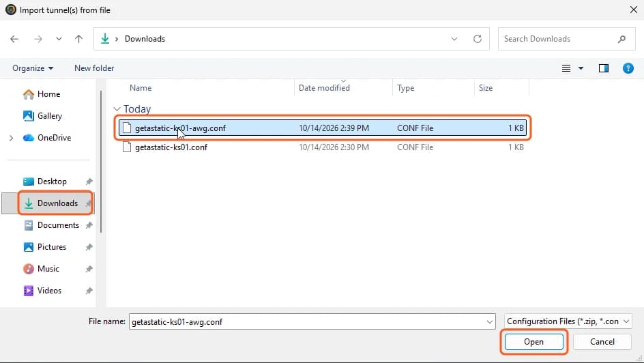This screenshot has width=644, height=363.
Task: Click the getastatic-ks01.conf file icon
Action: click(127, 147)
